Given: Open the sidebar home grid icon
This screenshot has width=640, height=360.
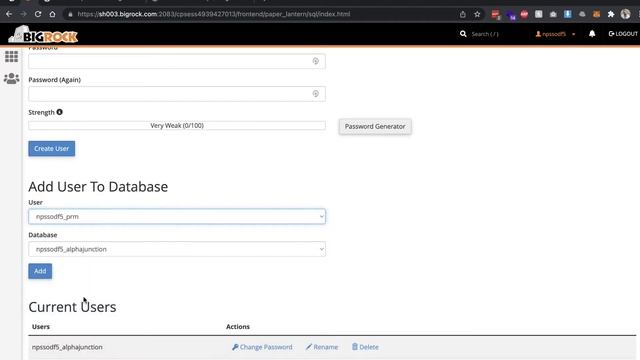Looking at the screenshot, I should coord(11,56).
